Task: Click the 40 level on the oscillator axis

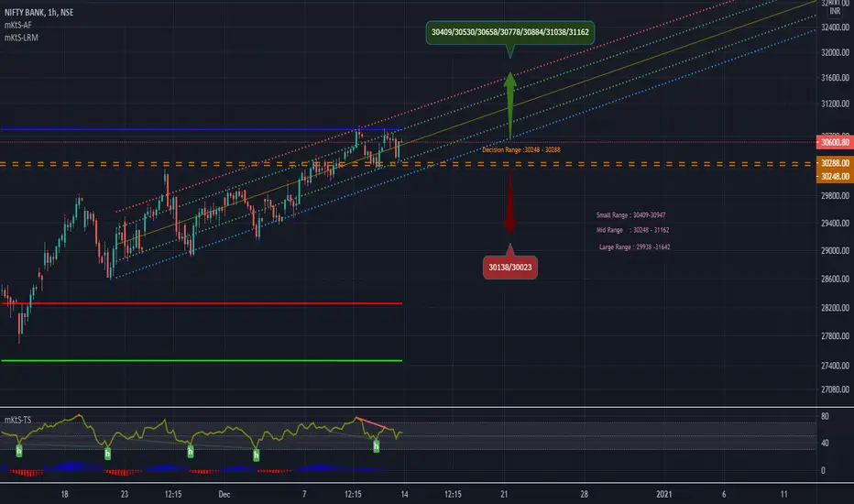Action: (x=825, y=443)
